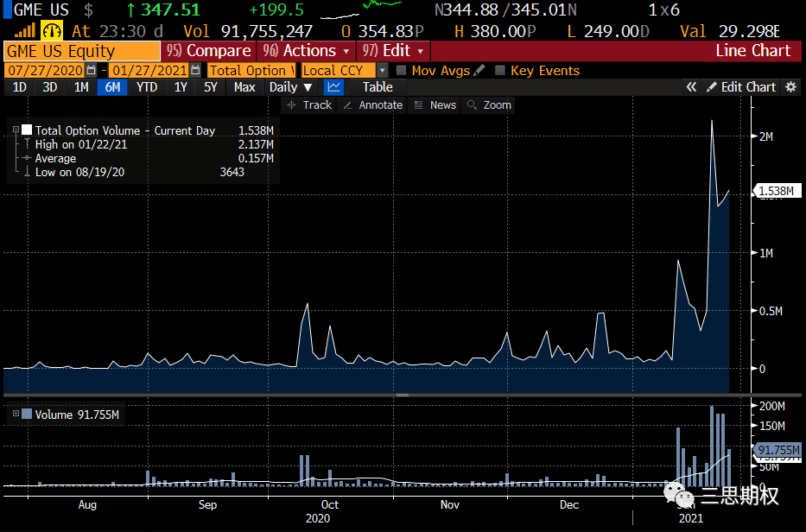The width and height of the screenshot is (806, 532).
Task: Open the 96) Actions menu
Action: [307, 51]
